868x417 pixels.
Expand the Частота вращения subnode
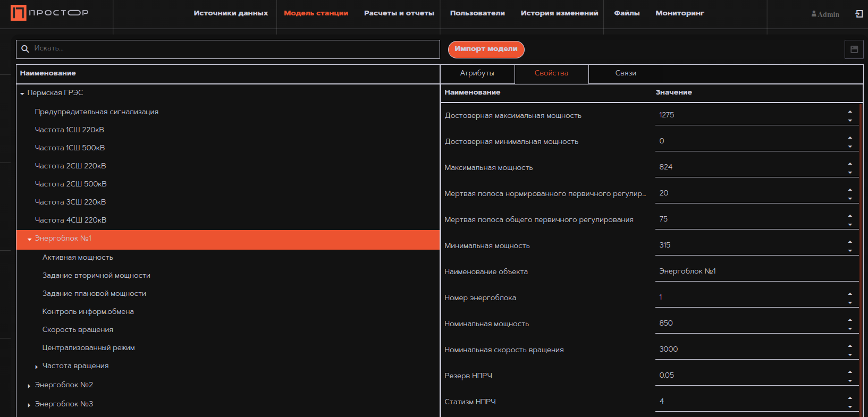37,367
